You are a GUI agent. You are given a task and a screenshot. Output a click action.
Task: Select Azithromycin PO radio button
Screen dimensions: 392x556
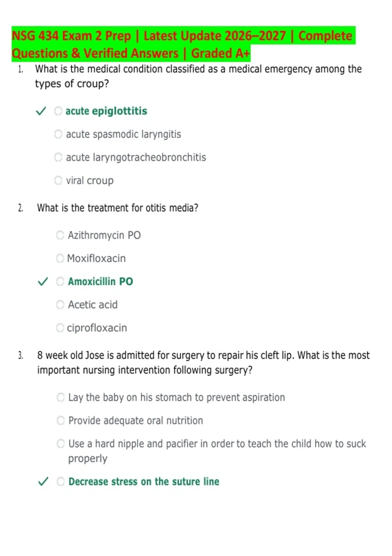click(x=60, y=235)
